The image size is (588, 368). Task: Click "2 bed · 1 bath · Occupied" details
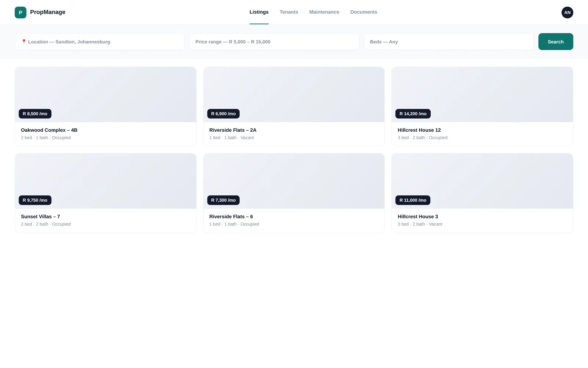tap(46, 138)
